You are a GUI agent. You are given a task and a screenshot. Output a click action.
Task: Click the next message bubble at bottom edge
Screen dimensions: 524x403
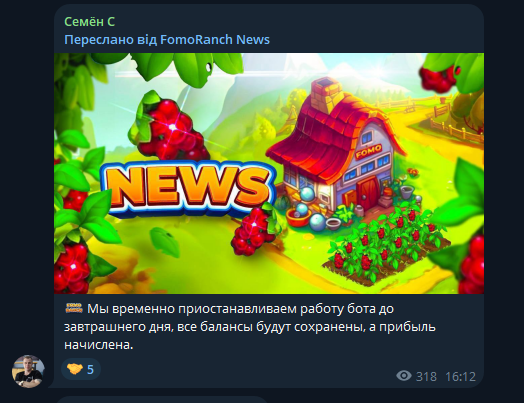coord(162,400)
